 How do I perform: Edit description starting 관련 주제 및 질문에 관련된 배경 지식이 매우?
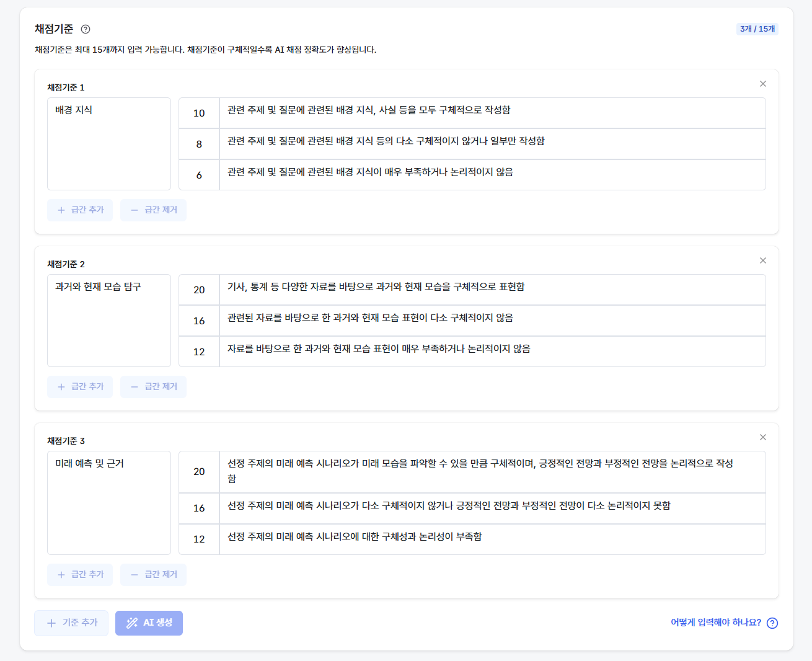tap(493, 175)
